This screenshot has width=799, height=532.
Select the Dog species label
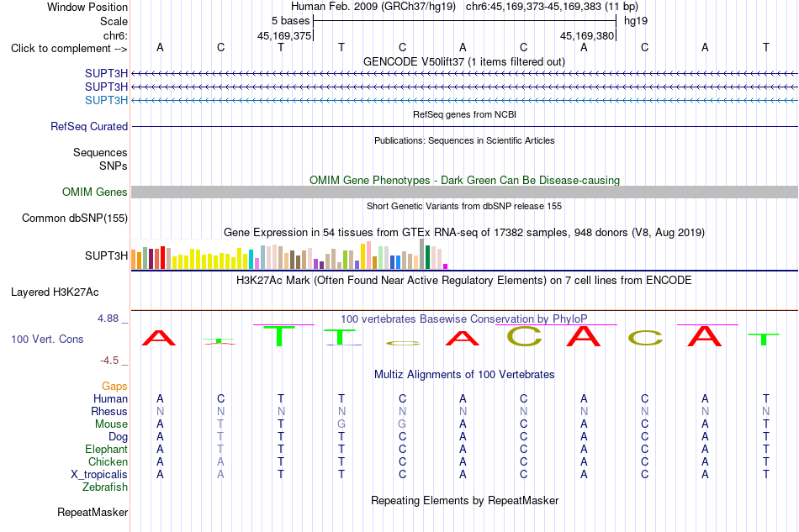pyautogui.click(x=118, y=437)
